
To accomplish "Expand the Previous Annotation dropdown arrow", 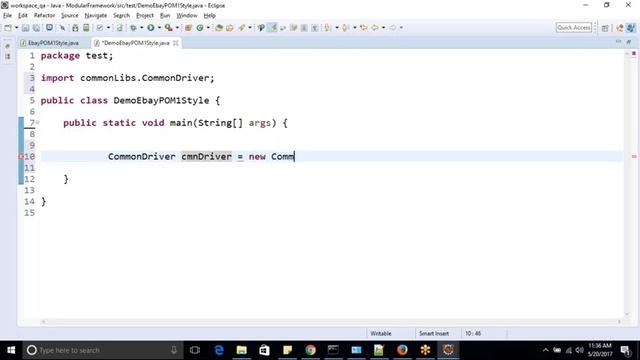I will [354, 28].
